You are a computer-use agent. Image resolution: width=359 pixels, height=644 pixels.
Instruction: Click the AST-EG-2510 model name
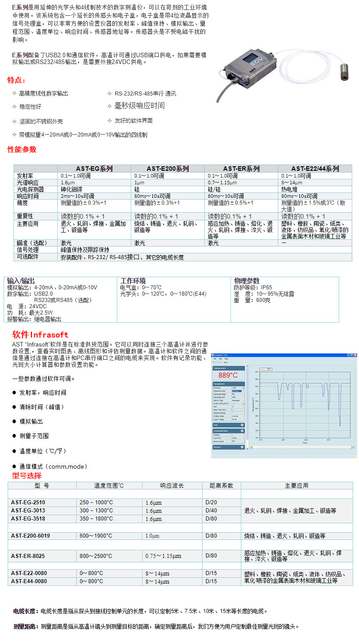tap(28, 502)
